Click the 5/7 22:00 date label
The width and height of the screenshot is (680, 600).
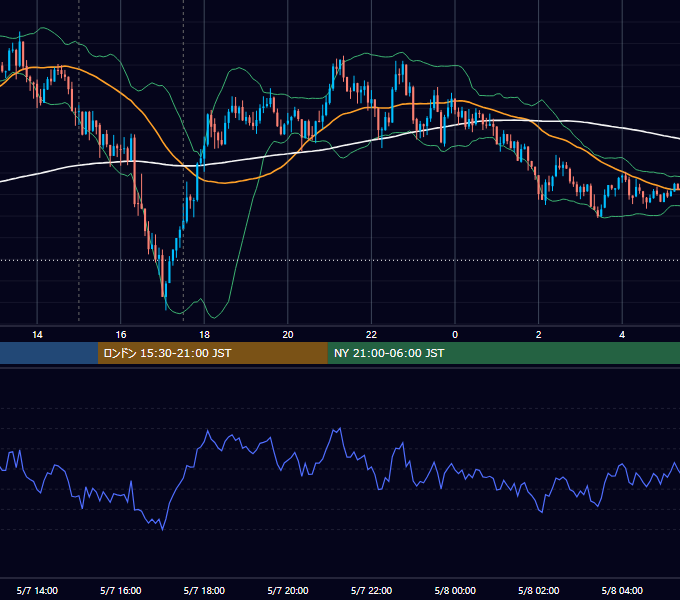[x=371, y=591]
